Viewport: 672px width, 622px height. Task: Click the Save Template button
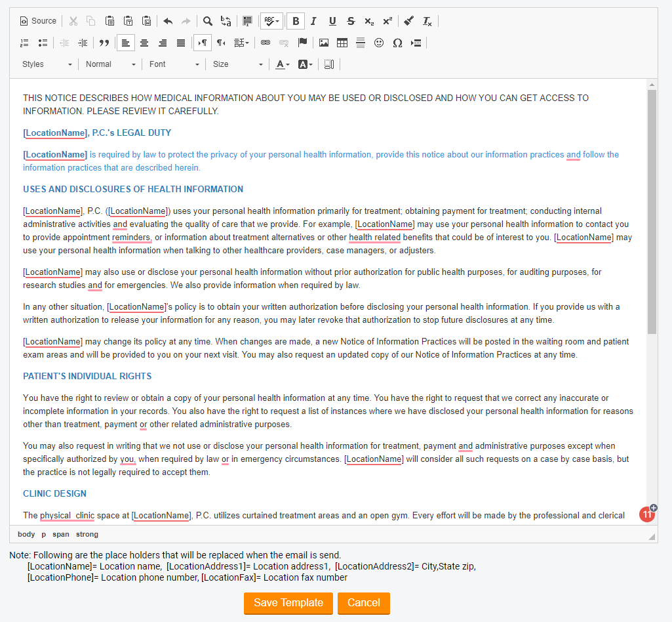288,603
